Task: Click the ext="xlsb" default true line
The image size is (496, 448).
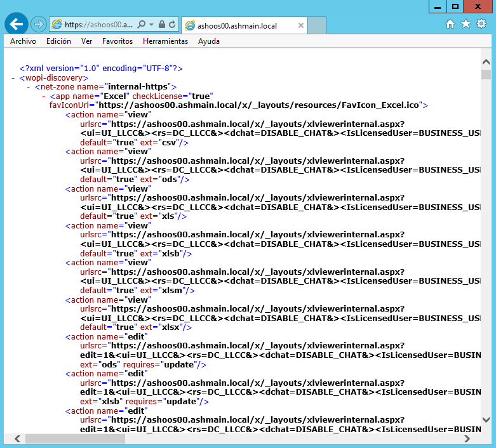Action: [136, 254]
